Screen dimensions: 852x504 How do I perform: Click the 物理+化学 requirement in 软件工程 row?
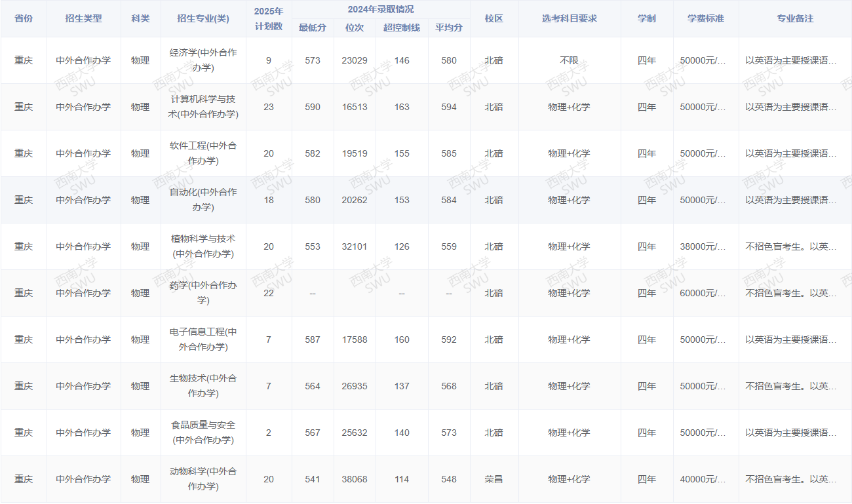569,153
